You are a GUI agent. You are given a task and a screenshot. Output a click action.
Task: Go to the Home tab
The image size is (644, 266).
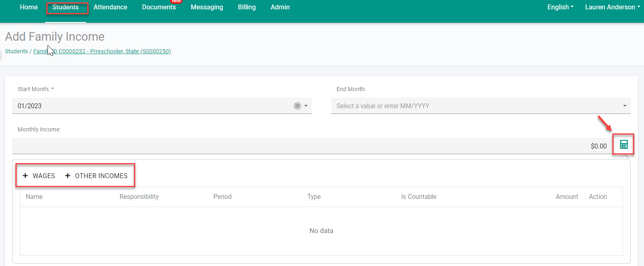tap(29, 7)
